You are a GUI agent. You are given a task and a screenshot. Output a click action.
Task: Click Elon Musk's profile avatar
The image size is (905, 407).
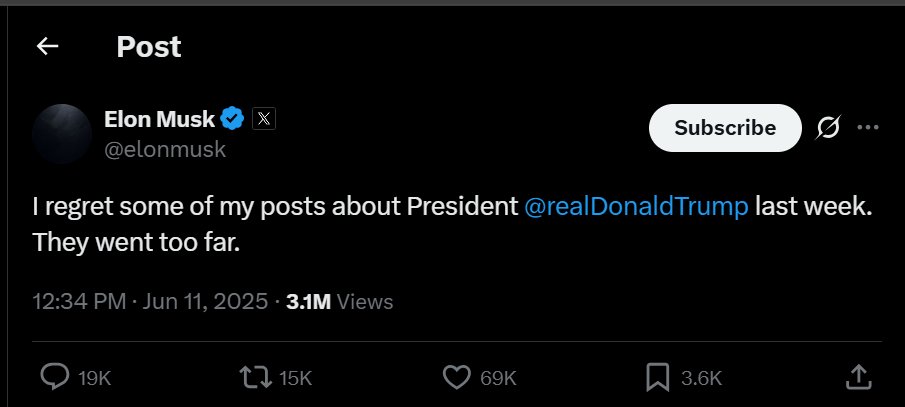click(x=63, y=134)
